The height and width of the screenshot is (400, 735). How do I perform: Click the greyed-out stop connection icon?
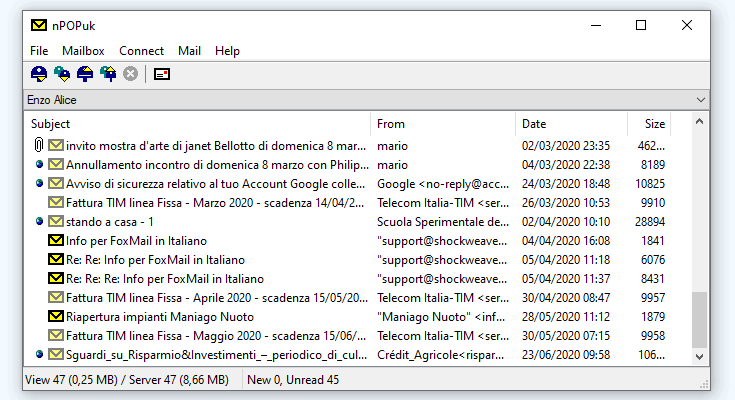tap(130, 74)
